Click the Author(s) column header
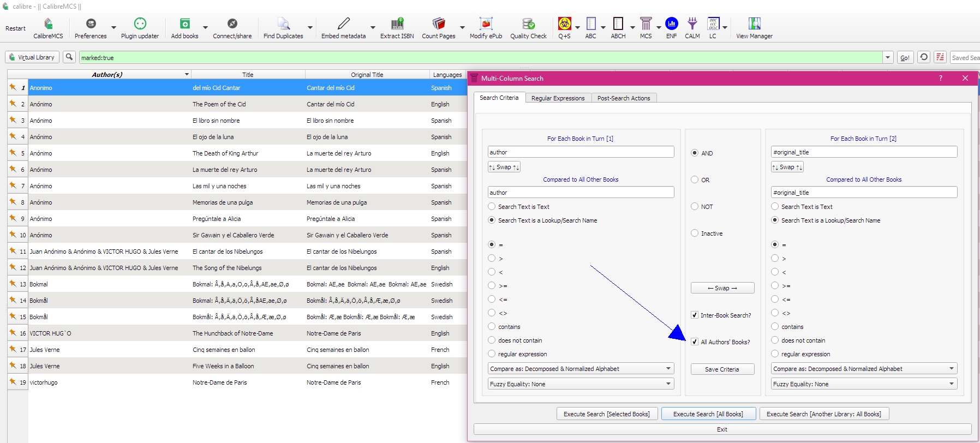The image size is (980, 443). click(107, 75)
